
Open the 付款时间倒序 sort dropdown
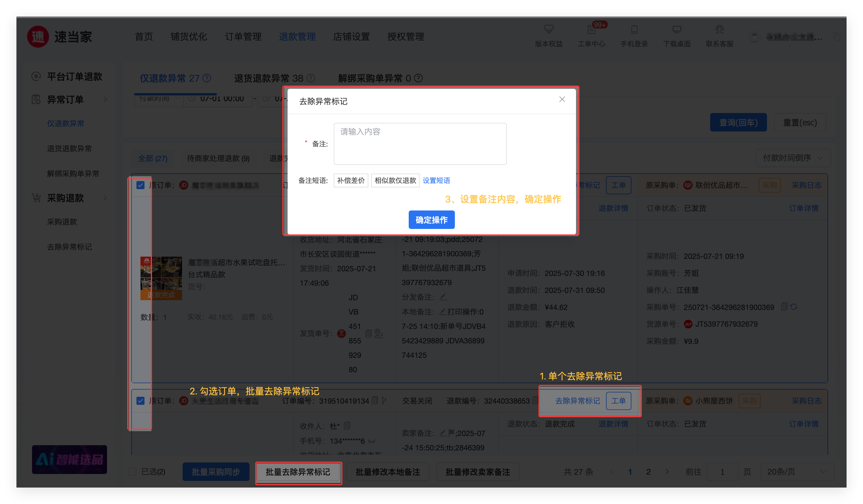coord(793,158)
